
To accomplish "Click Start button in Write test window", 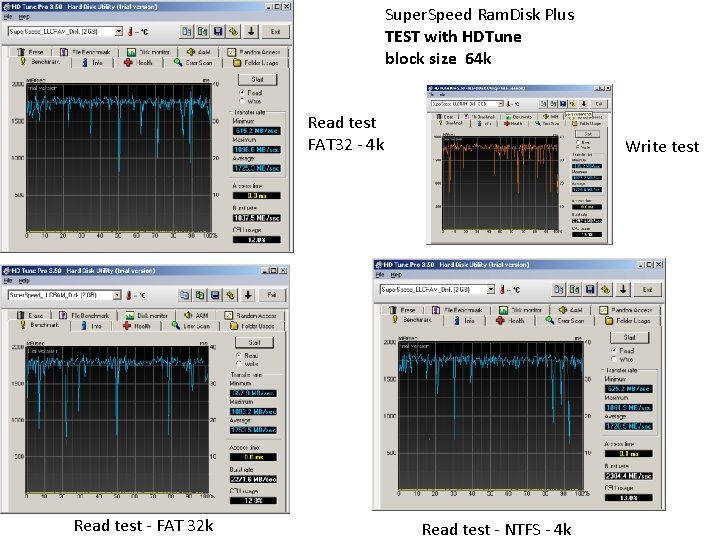I will (x=588, y=134).
